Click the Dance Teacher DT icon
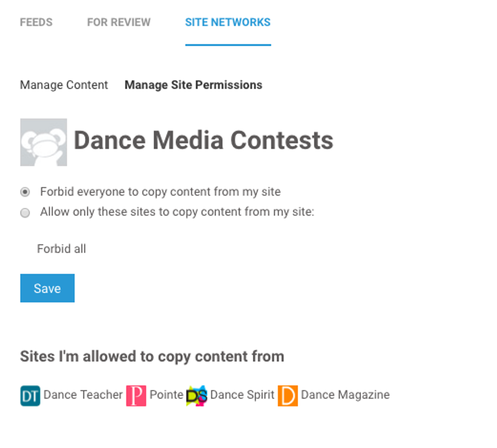The width and height of the screenshot is (497, 448). coord(30,396)
